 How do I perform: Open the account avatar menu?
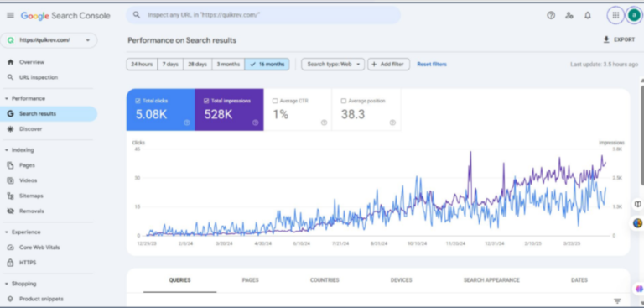[x=634, y=15]
